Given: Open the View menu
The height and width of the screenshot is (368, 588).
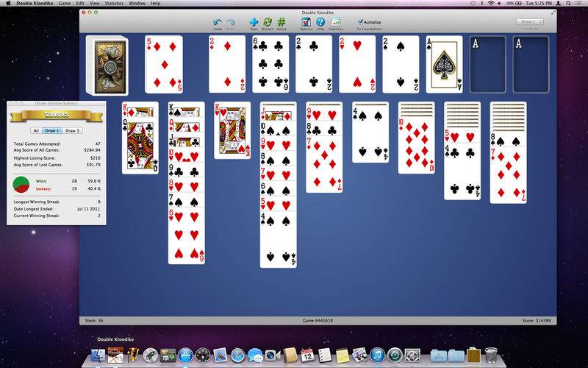Looking at the screenshot, I should click(95, 3).
